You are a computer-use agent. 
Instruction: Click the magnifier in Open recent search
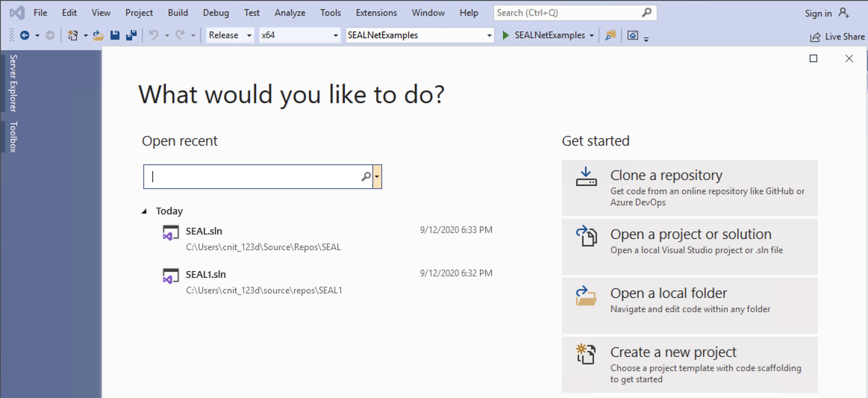click(366, 176)
